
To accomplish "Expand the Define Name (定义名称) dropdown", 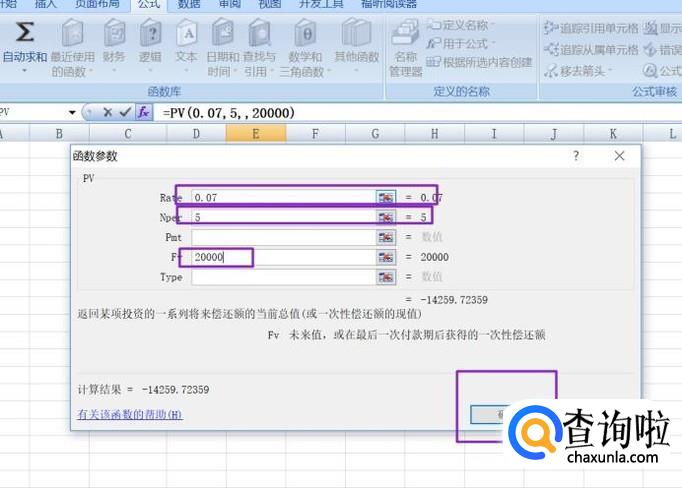I will tap(493, 25).
